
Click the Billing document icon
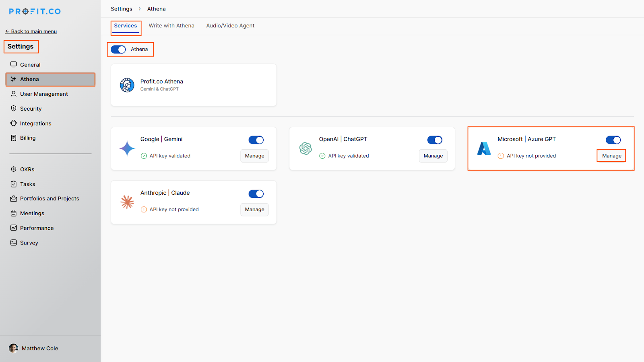[x=14, y=138]
